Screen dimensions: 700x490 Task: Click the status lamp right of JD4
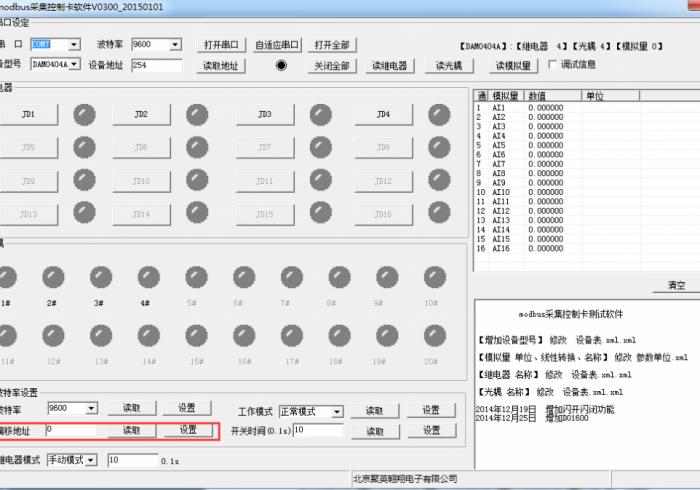click(x=440, y=115)
